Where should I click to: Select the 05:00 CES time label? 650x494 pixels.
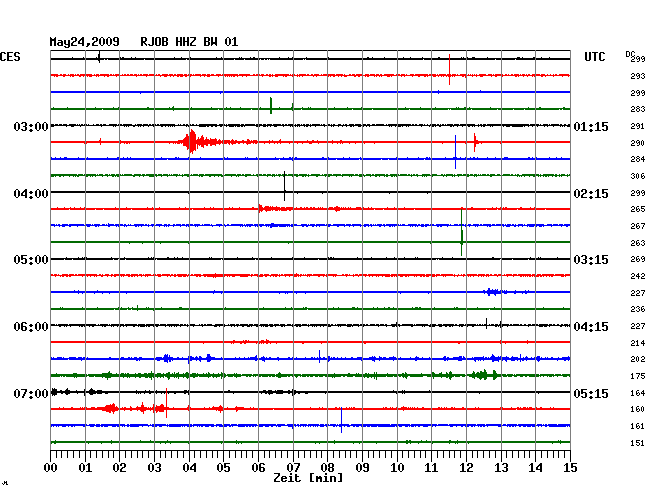31,260
